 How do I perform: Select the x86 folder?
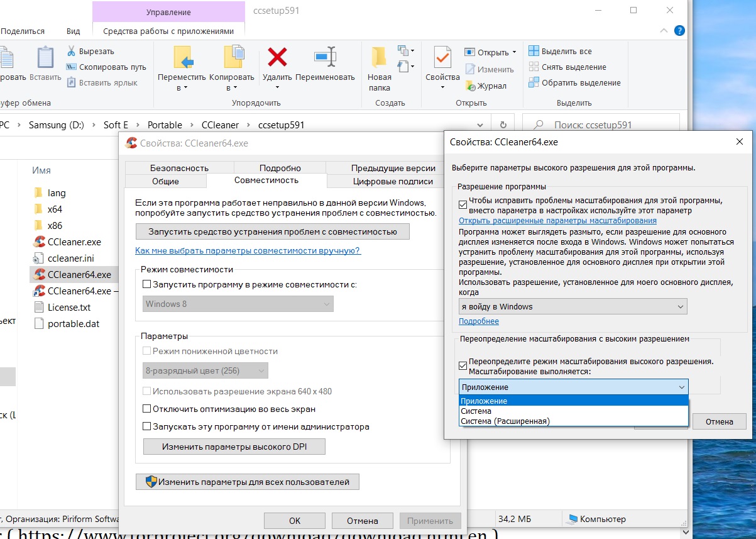(48, 225)
